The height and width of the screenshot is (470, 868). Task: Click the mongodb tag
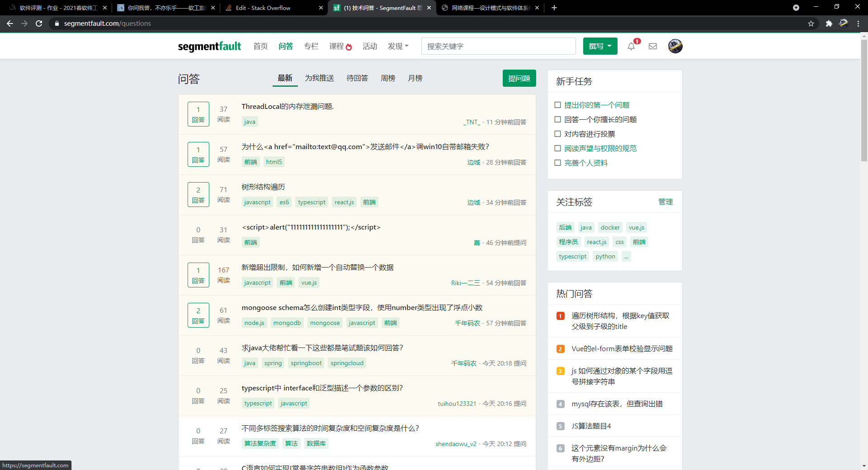click(x=287, y=323)
